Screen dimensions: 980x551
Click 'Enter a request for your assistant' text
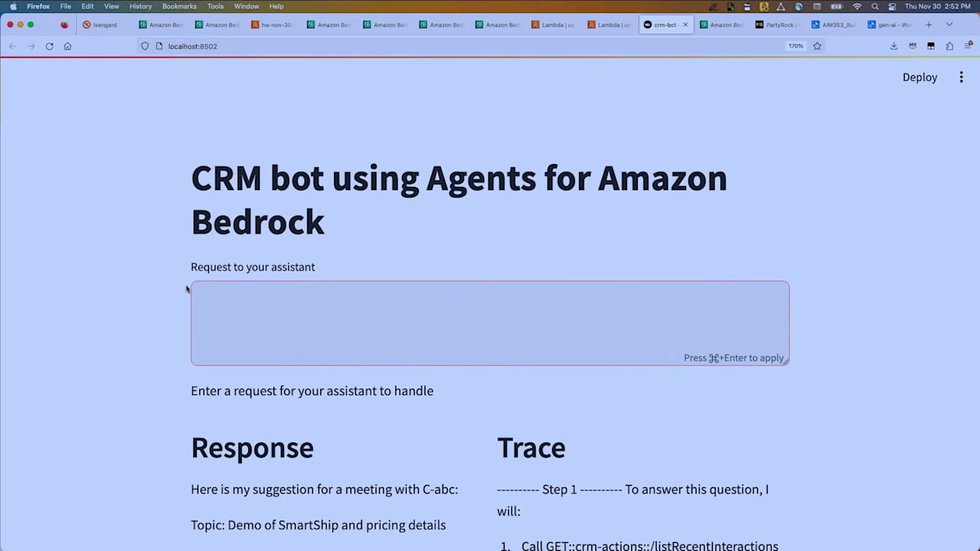click(x=312, y=390)
